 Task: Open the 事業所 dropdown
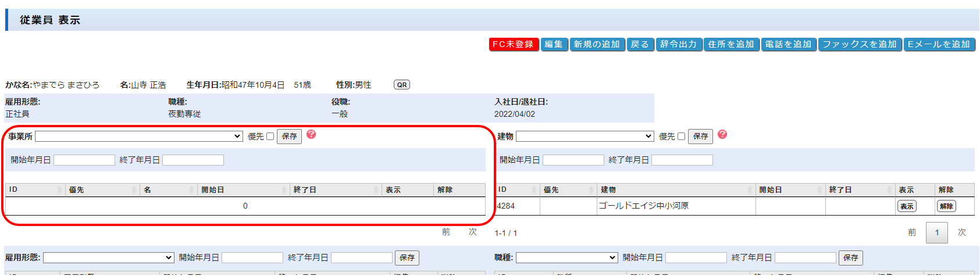[139, 137]
